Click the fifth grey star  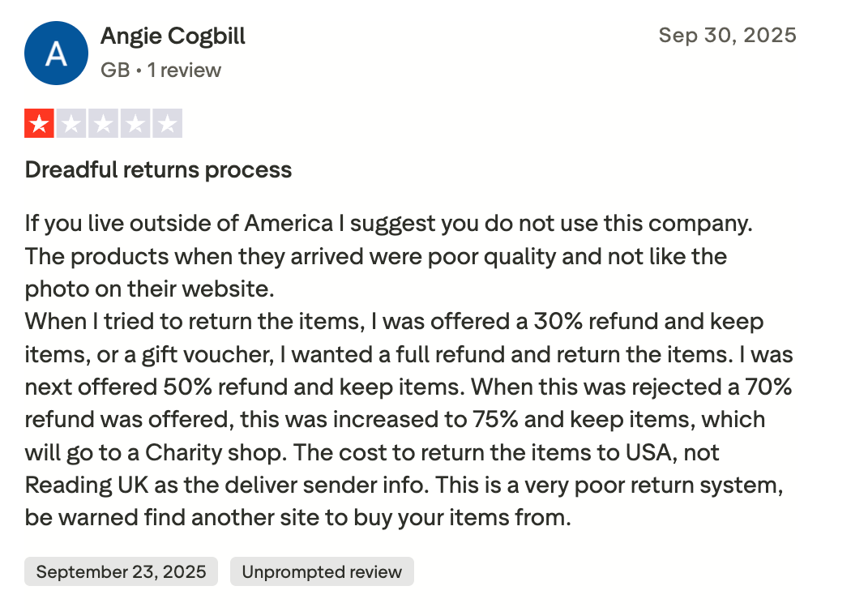tap(167, 124)
